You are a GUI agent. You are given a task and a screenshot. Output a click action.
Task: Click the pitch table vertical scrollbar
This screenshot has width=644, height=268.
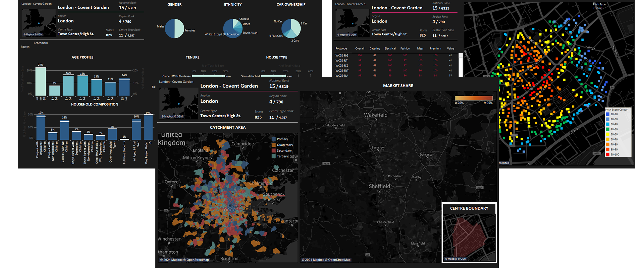point(461,65)
